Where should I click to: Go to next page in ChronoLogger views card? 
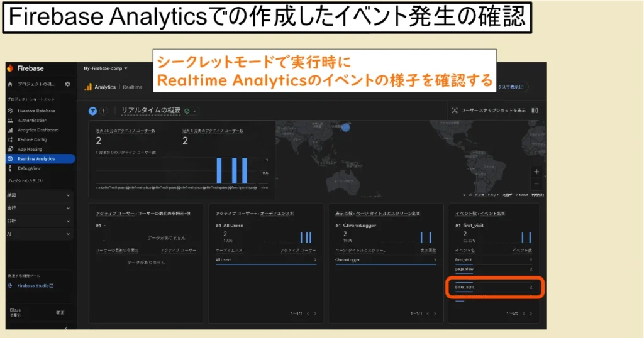pyautogui.click(x=435, y=313)
